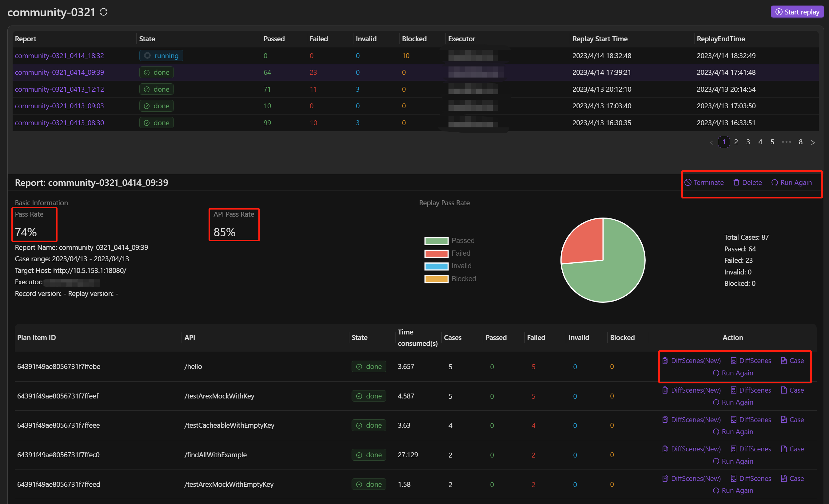Open page 3 of report pagination
The width and height of the screenshot is (829, 504).
click(x=748, y=142)
